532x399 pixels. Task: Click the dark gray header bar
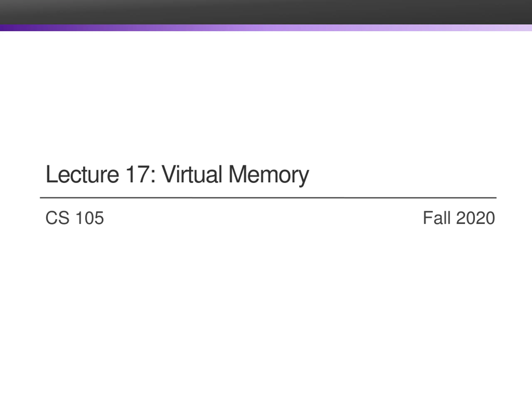266,12
